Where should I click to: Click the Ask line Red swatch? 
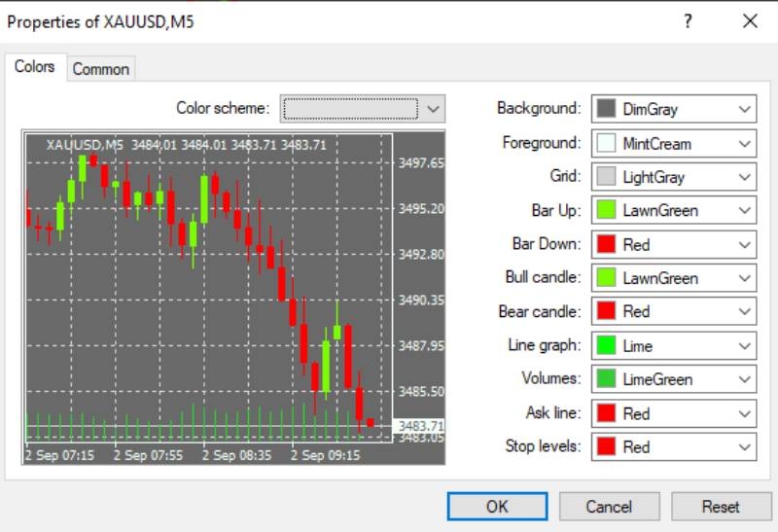click(x=606, y=413)
